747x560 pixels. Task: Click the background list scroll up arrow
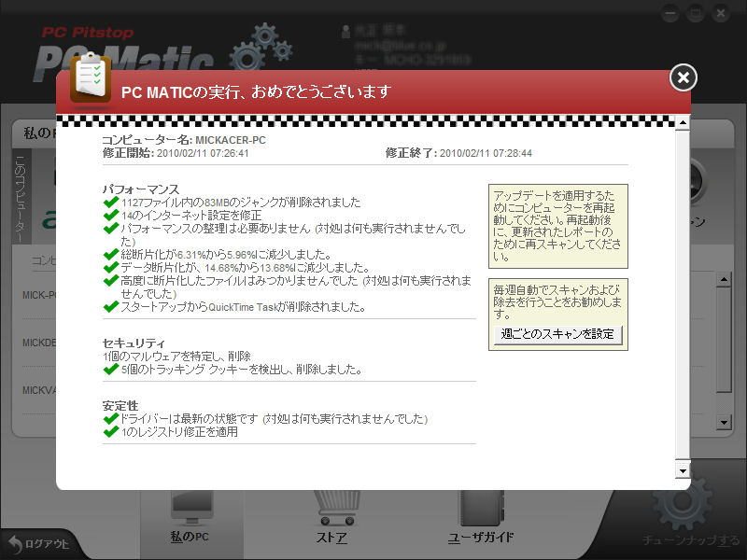(x=723, y=279)
